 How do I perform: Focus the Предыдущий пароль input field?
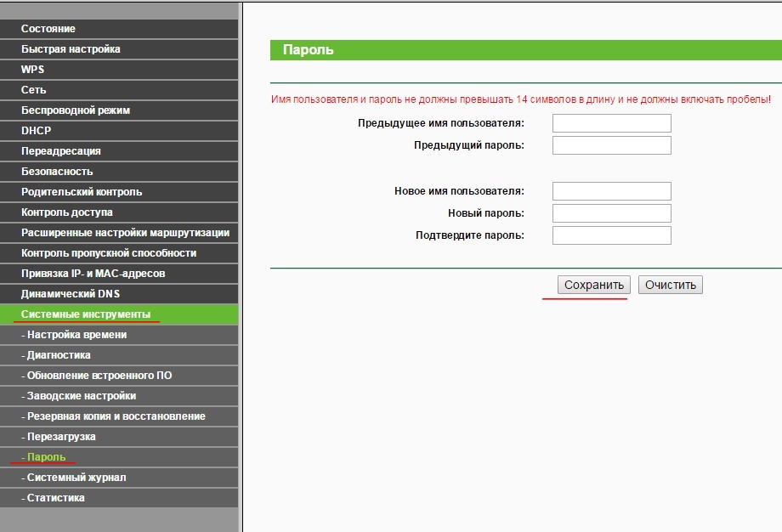point(611,145)
